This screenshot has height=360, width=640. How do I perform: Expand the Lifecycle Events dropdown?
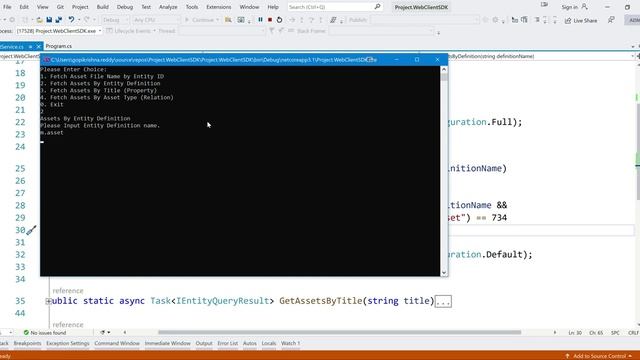[131, 31]
